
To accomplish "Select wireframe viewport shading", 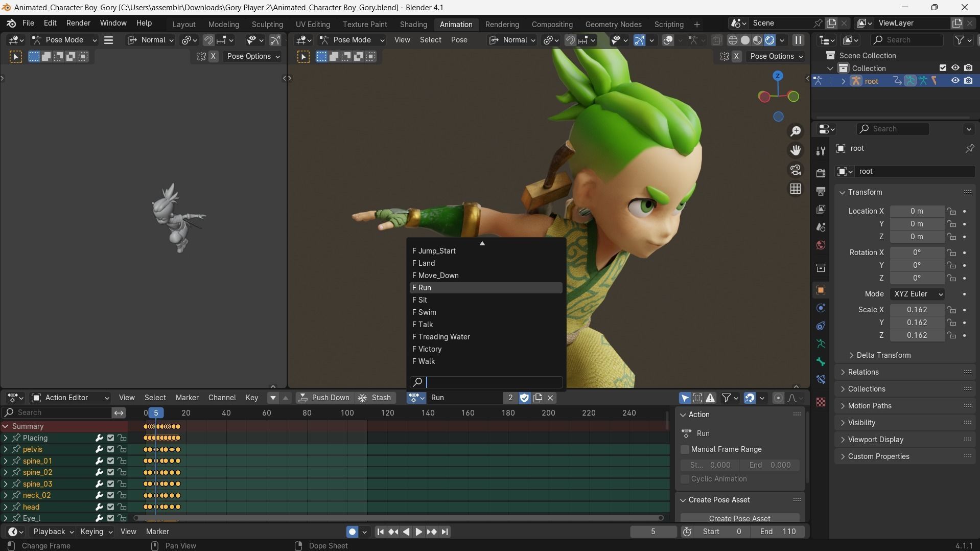I will point(733,40).
